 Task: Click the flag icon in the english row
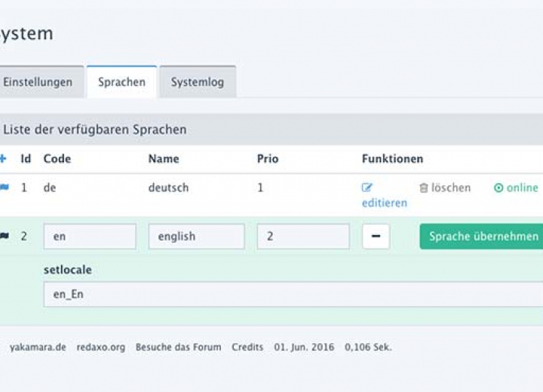[x=5, y=236]
